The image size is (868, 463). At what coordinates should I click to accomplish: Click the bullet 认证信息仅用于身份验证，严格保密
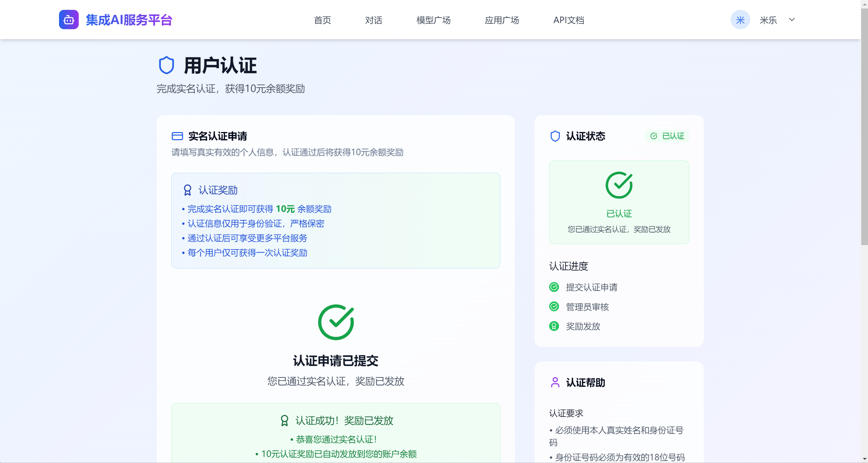253,223
